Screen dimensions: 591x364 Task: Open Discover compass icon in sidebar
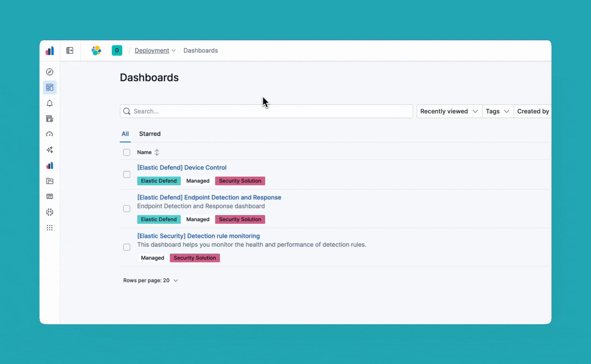[x=50, y=72]
